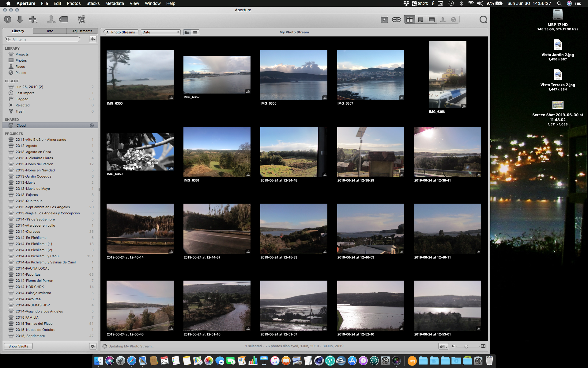588x368 pixels.
Task: Click the Inspector info button in the toolbar
Action: tap(8, 20)
